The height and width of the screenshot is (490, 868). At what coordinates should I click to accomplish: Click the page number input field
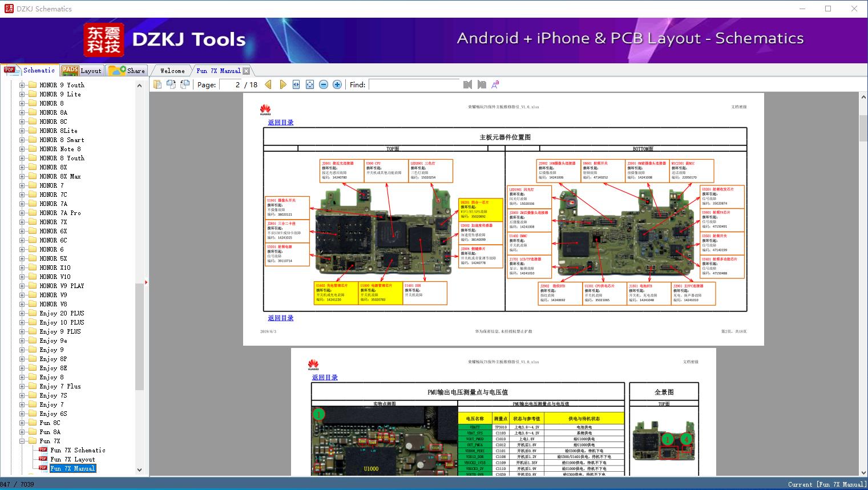pos(230,84)
